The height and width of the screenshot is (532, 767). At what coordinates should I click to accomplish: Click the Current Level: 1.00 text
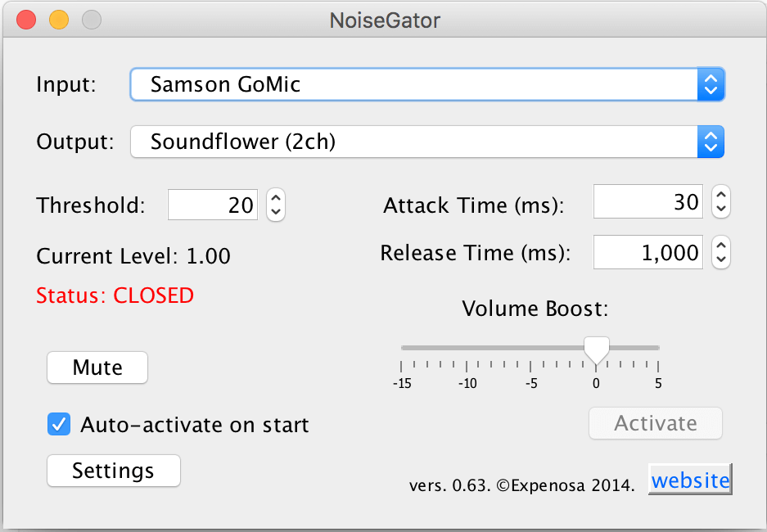coord(133,256)
